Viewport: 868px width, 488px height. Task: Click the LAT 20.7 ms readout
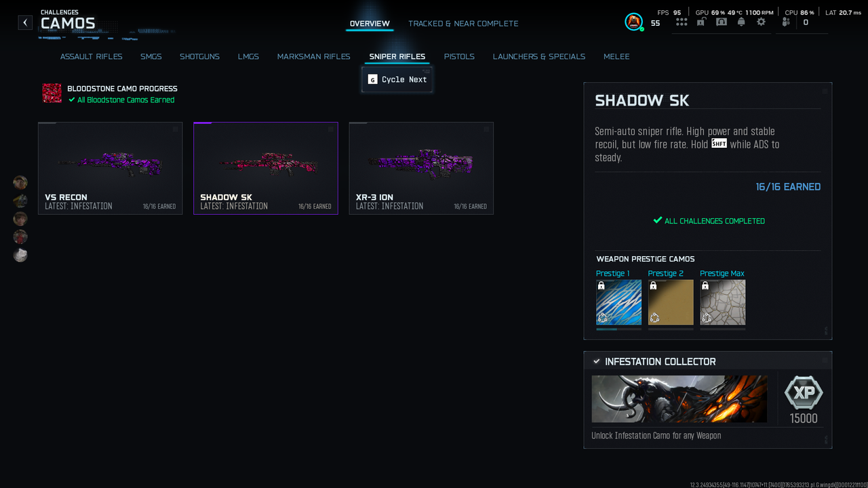point(844,12)
